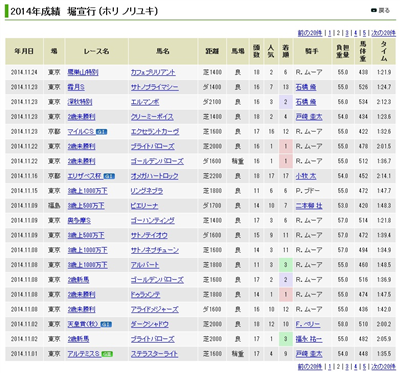Open the マイルCS race link
This screenshot has width=400, height=373.
(81, 132)
